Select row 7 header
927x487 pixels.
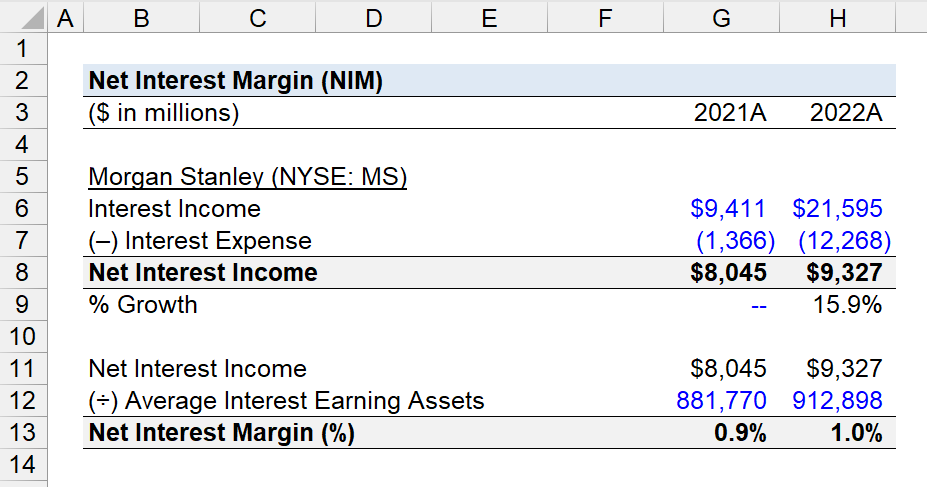[23, 241]
